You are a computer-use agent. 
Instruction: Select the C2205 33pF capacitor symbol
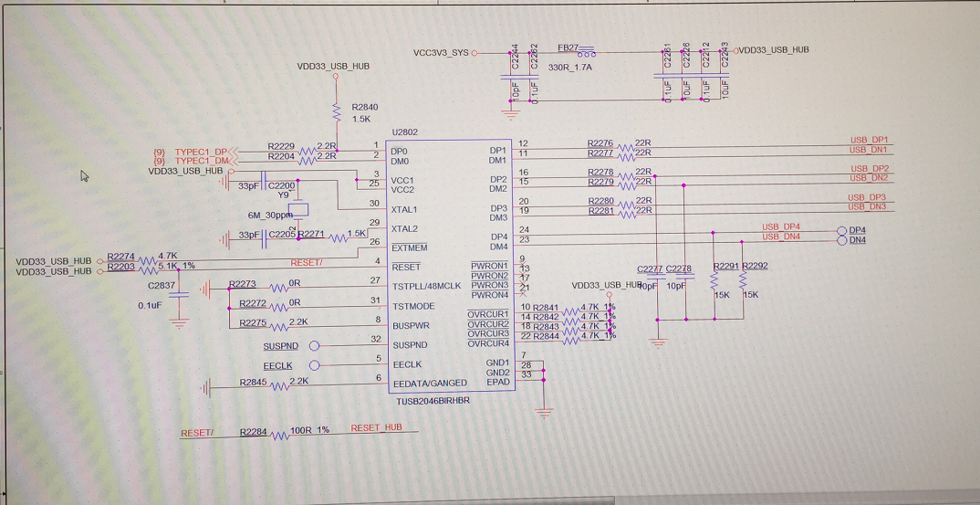pos(264,239)
